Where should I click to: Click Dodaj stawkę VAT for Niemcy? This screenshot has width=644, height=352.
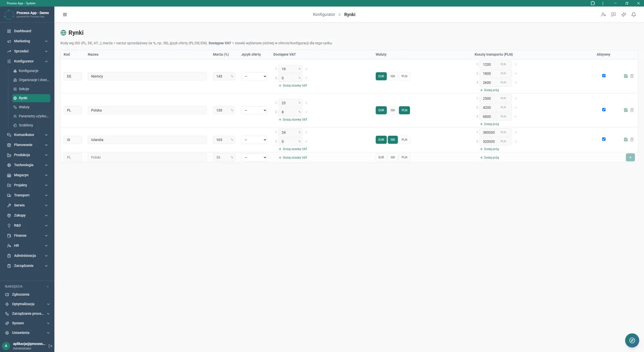coord(293,86)
